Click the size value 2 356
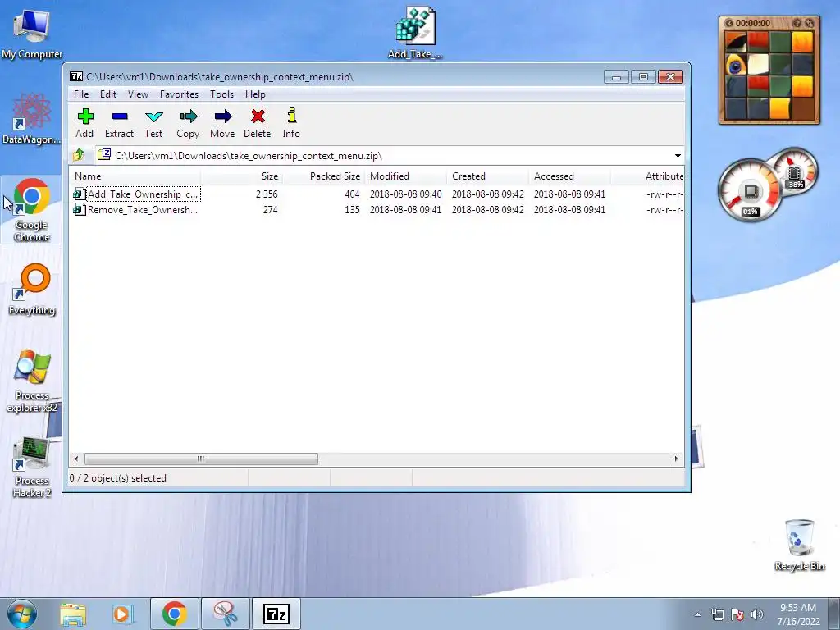This screenshot has width=840, height=630. [267, 194]
